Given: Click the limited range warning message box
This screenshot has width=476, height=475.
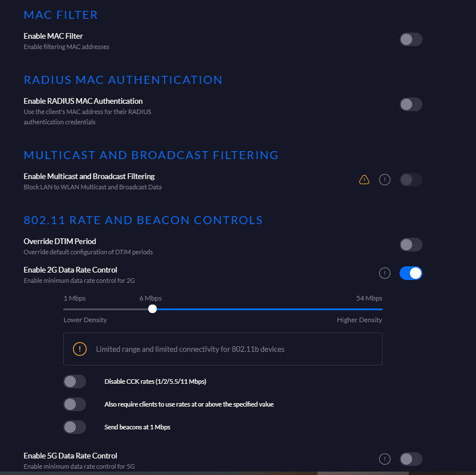Looking at the screenshot, I should [x=222, y=349].
